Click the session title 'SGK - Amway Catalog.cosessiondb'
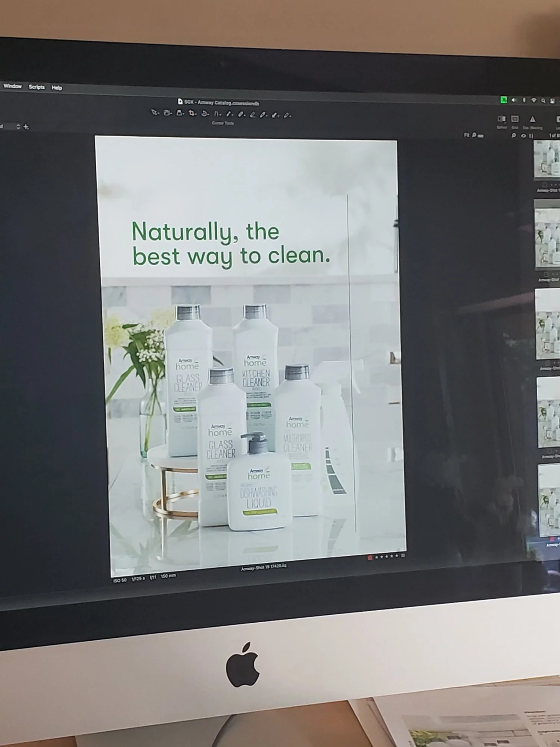This screenshot has width=560, height=747. (x=221, y=103)
